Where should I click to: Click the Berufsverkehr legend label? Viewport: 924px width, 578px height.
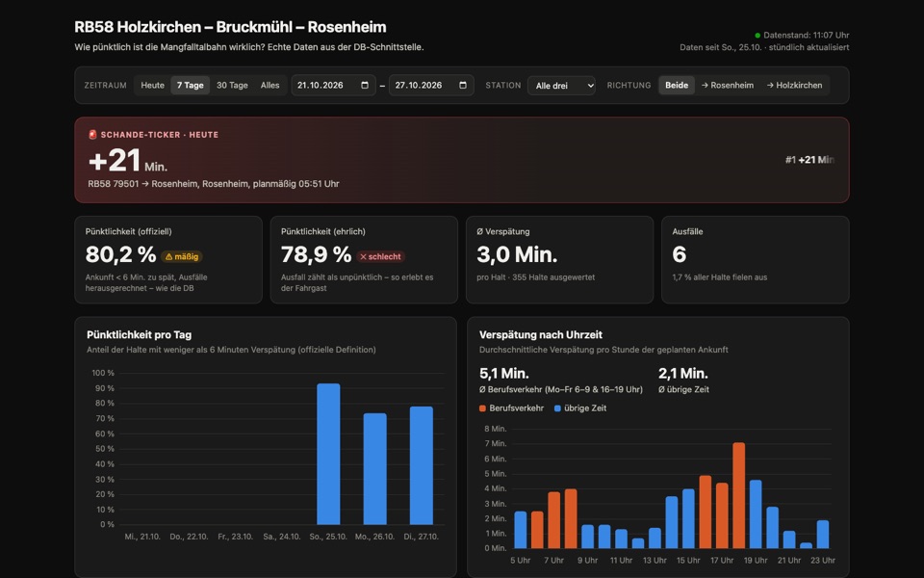(516, 408)
